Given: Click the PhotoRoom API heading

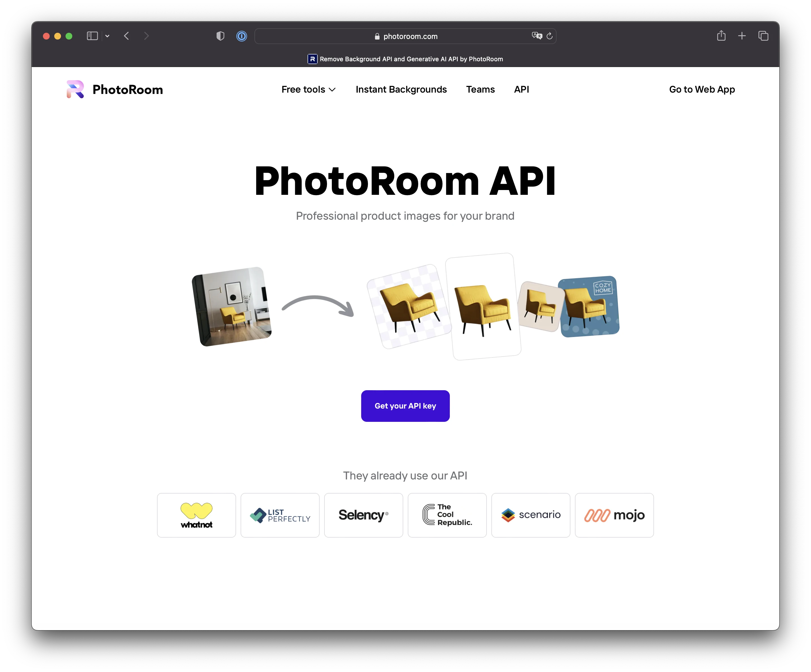Looking at the screenshot, I should point(405,181).
